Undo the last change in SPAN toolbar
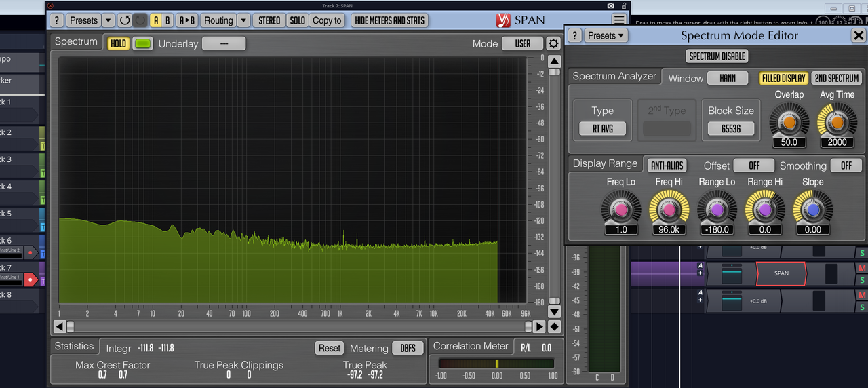The width and height of the screenshot is (868, 388). click(x=125, y=20)
